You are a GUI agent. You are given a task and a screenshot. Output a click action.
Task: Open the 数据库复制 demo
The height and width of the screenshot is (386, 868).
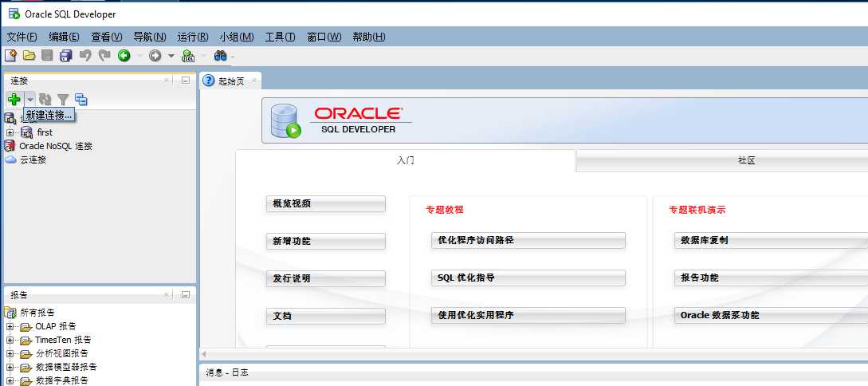pos(771,240)
